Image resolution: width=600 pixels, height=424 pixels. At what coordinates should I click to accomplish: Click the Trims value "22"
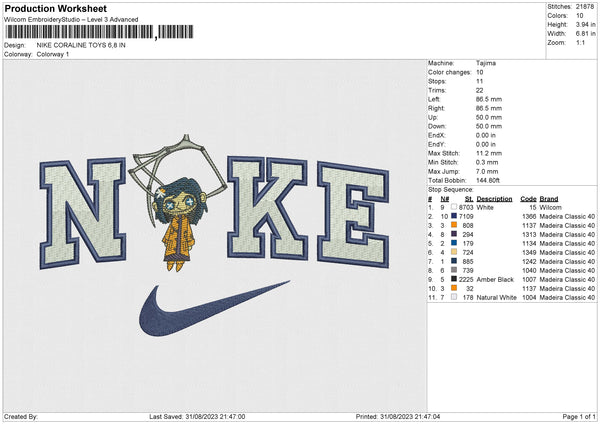[x=479, y=90]
